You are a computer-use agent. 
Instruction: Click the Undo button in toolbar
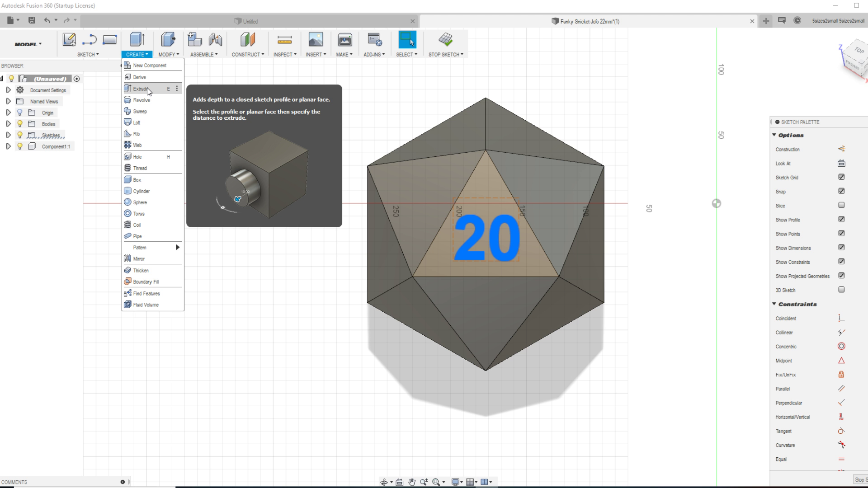tap(47, 20)
